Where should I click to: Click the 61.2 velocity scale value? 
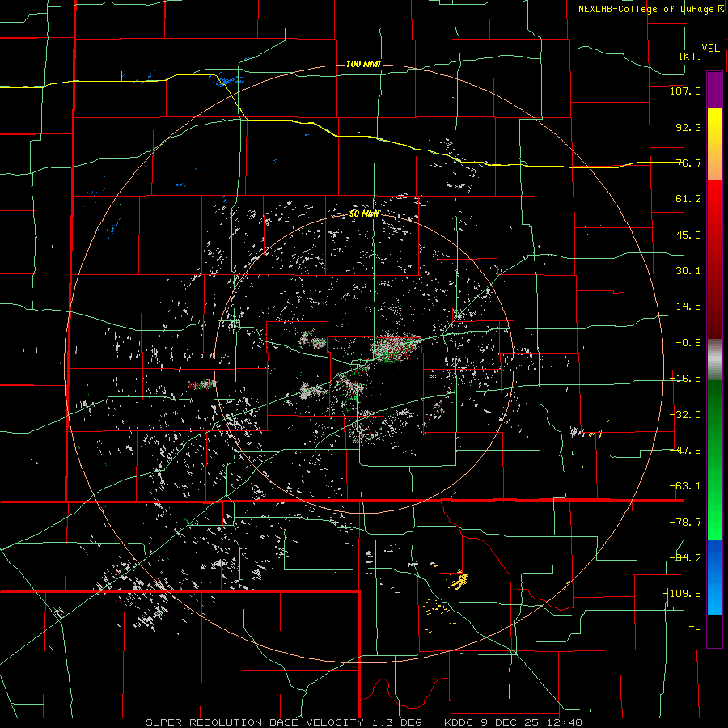click(x=688, y=199)
